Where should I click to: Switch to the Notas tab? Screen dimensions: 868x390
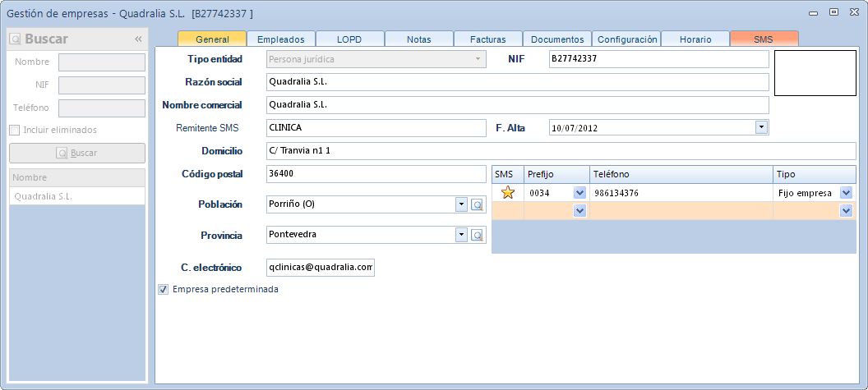(x=419, y=39)
